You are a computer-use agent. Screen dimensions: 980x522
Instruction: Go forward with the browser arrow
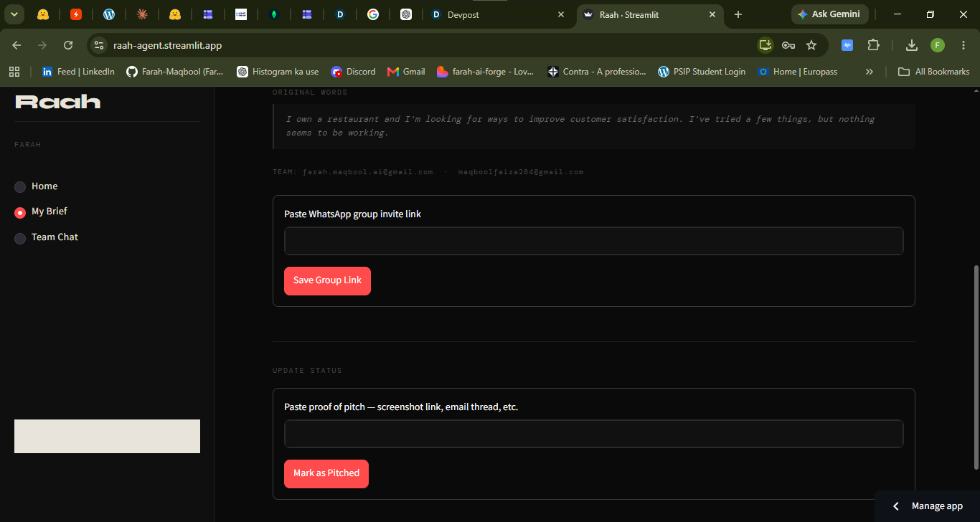pos(42,45)
